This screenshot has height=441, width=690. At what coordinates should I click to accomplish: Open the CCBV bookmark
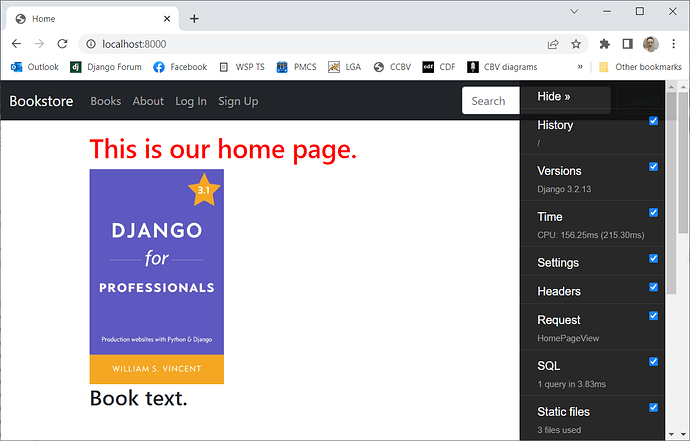392,67
